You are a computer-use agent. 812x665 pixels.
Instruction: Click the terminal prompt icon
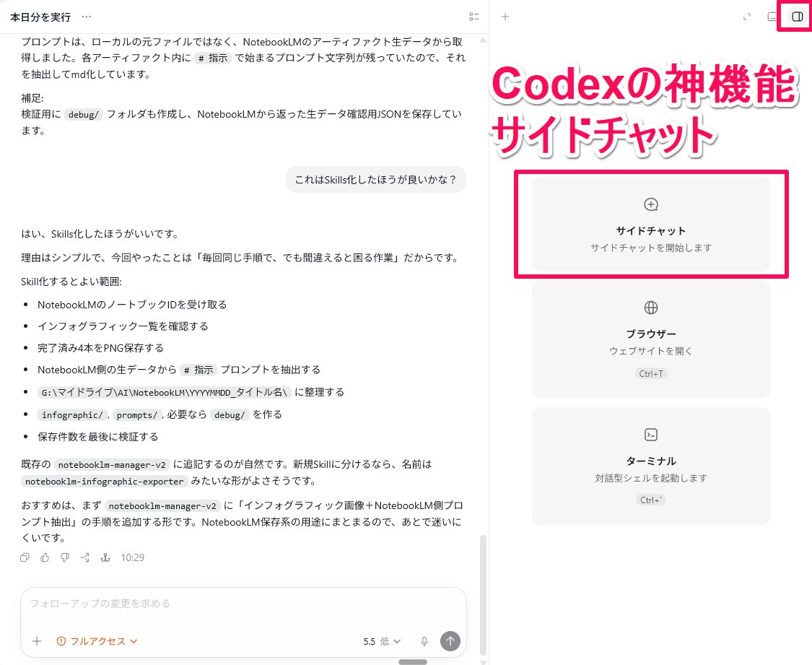651,435
